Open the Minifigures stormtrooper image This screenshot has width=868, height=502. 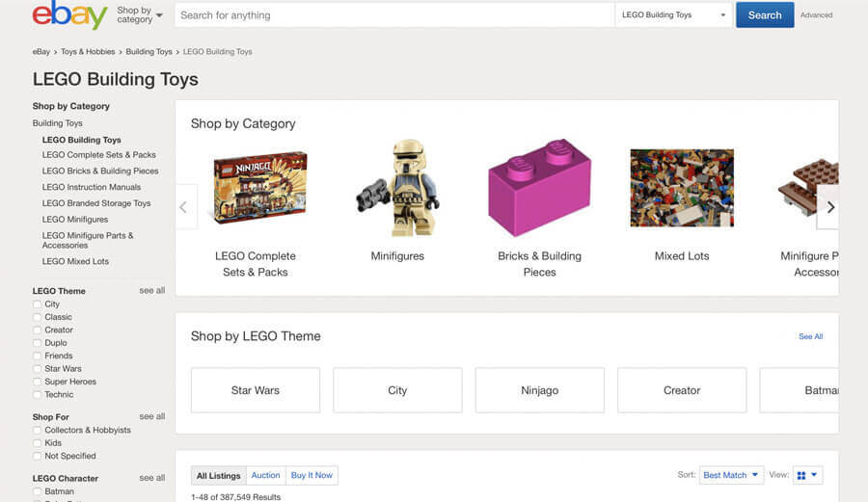pos(397,189)
